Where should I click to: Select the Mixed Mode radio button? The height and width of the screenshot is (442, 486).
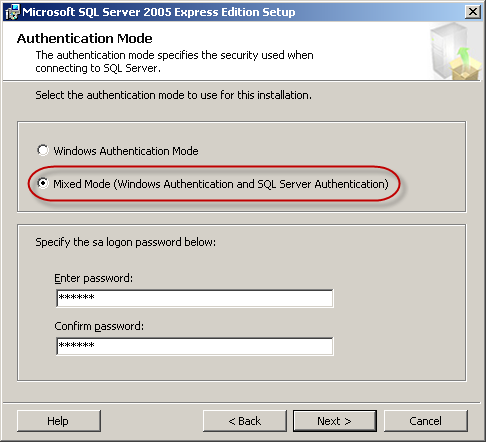click(x=43, y=183)
